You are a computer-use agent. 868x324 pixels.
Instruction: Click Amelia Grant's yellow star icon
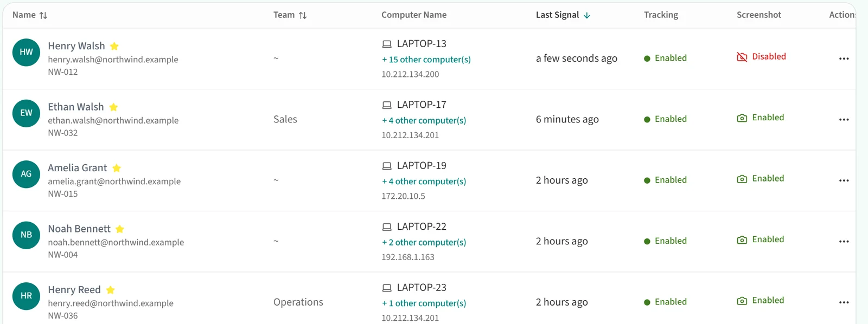pyautogui.click(x=116, y=168)
